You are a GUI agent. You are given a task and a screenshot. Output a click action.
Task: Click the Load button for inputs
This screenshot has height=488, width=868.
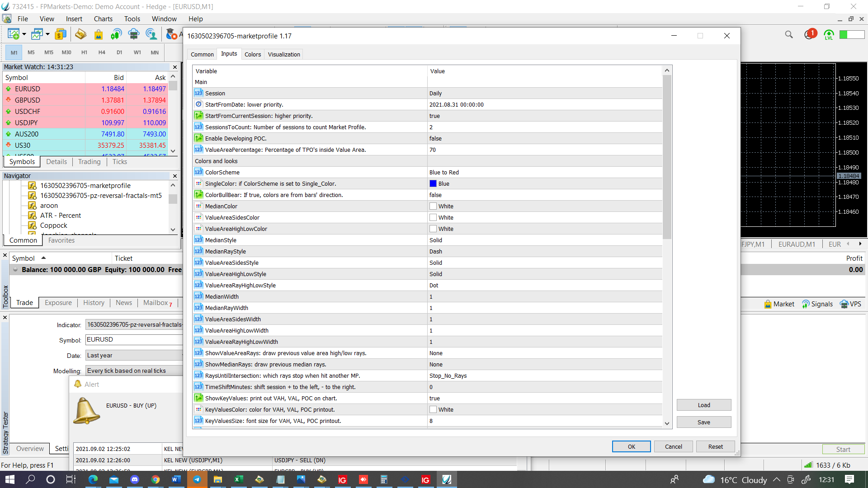tap(704, 405)
